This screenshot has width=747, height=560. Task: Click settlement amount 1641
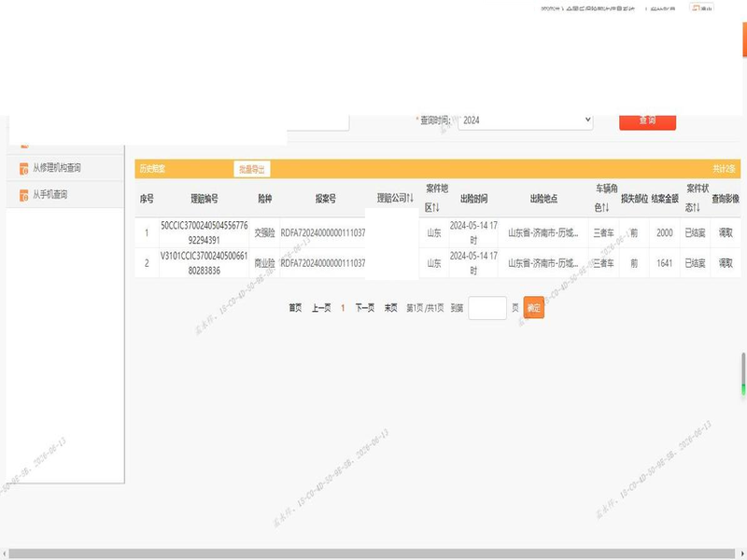(665, 263)
